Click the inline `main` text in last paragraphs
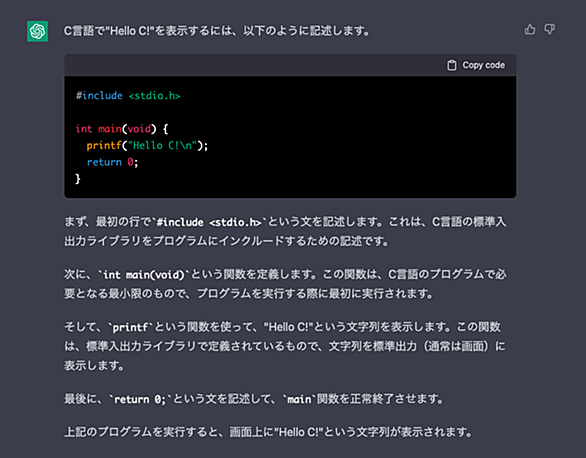The image size is (586, 458). coord(299,399)
